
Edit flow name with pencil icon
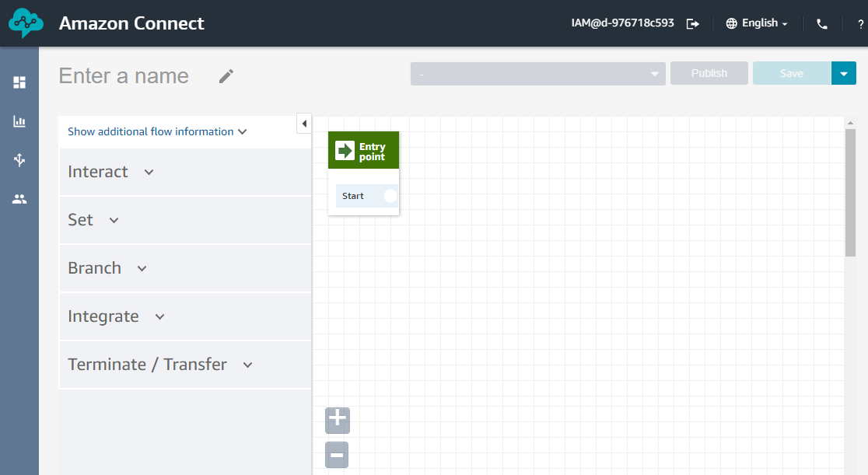226,76
